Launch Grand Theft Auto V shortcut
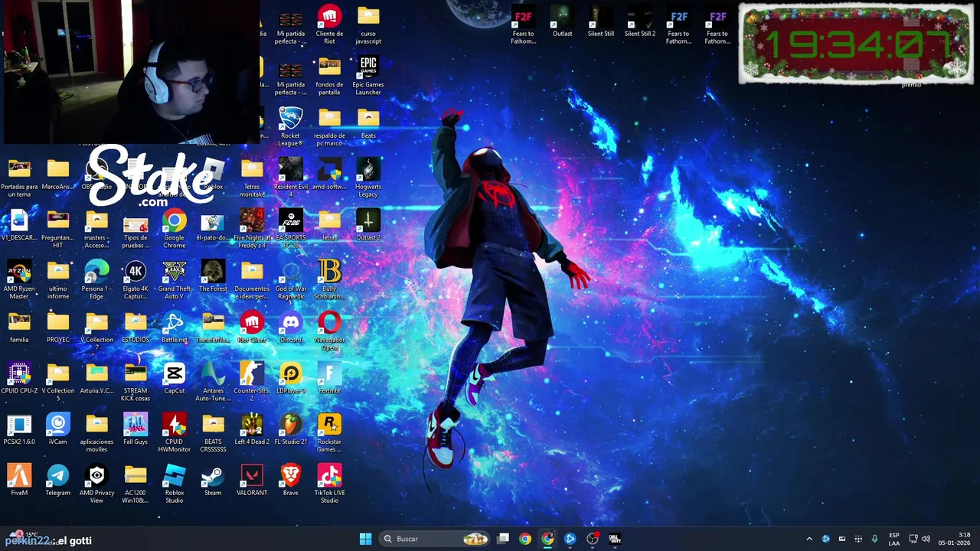This screenshot has height=551, width=980. pos(174,272)
